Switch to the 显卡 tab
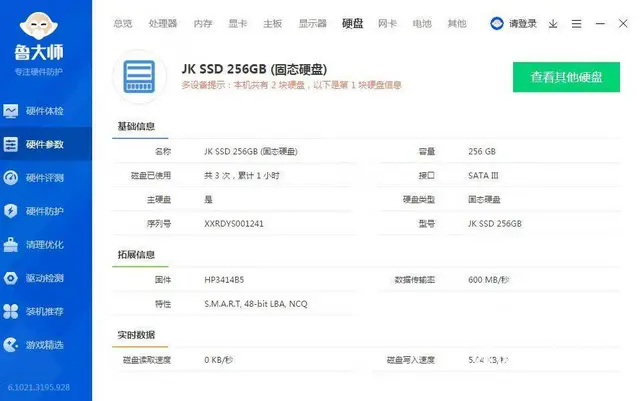Image resolution: width=640 pixels, height=401 pixels. (238, 24)
